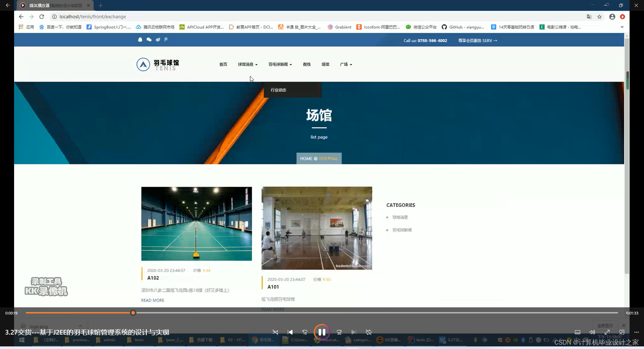Image resolution: width=644 pixels, height=349 pixels.
Task: Open the Navicat taskbar item
Action: tap(326, 340)
